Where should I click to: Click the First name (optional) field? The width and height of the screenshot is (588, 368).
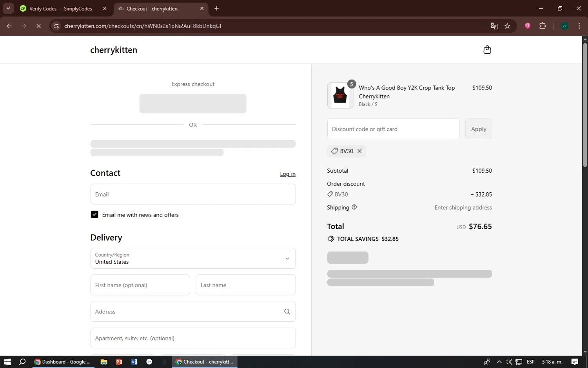click(x=140, y=285)
